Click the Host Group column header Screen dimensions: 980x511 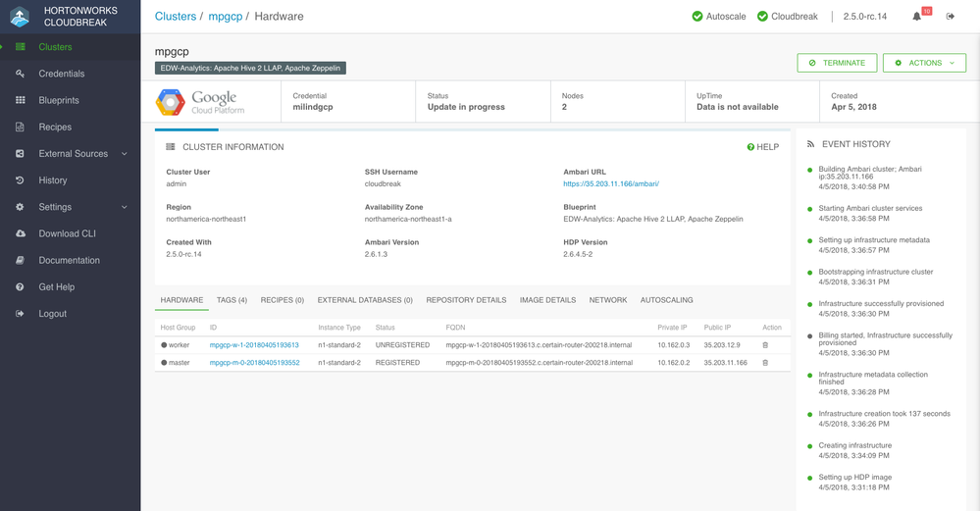[x=178, y=328]
